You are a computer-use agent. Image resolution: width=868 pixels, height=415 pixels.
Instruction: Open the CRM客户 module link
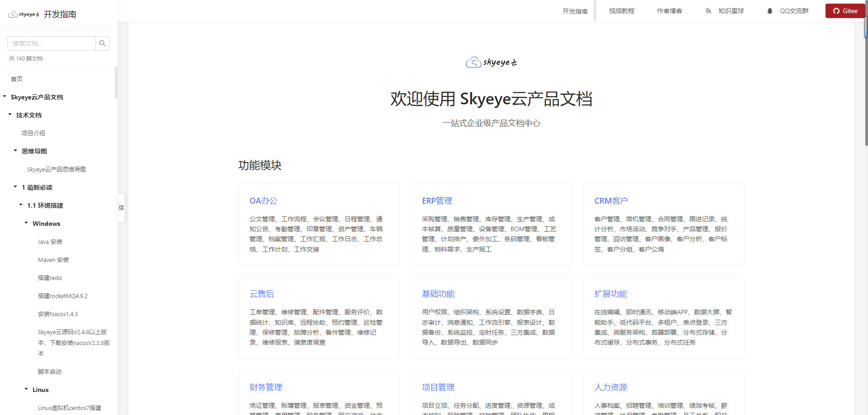click(611, 201)
